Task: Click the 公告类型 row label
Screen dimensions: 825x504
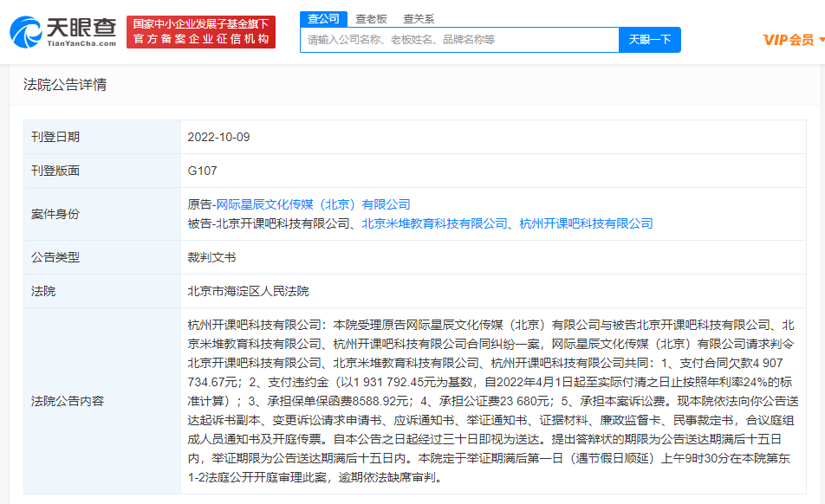Action: coord(55,257)
